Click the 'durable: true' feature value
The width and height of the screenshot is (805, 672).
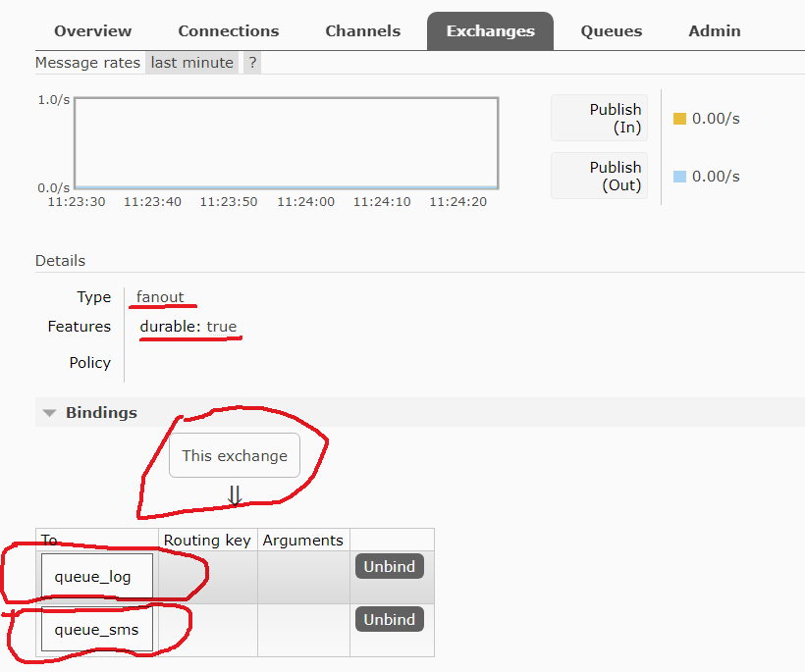[x=188, y=327]
